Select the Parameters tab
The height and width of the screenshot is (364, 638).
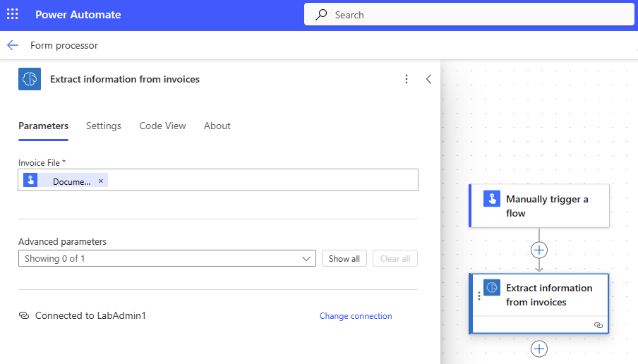pos(43,126)
